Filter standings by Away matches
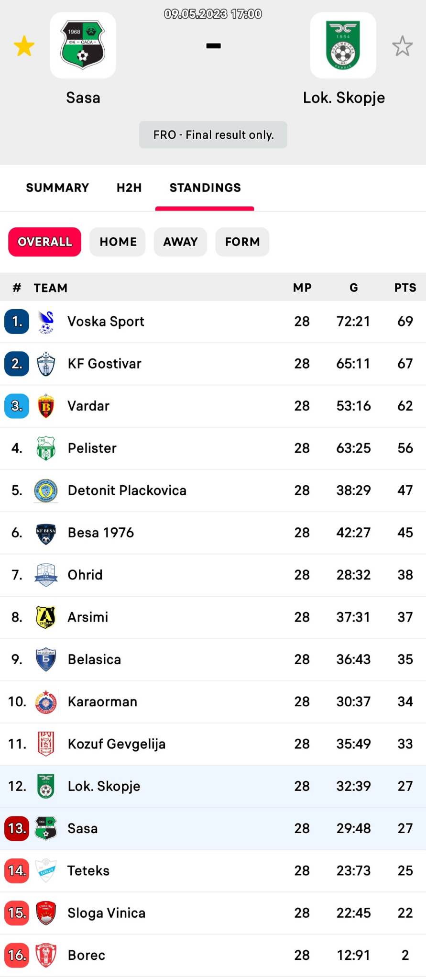 point(180,242)
